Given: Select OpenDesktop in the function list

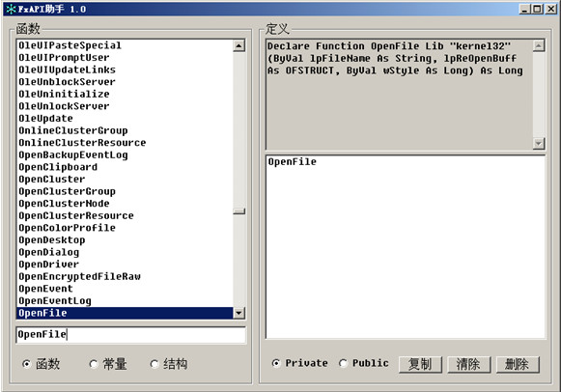Looking at the screenshot, I should (x=125, y=240).
